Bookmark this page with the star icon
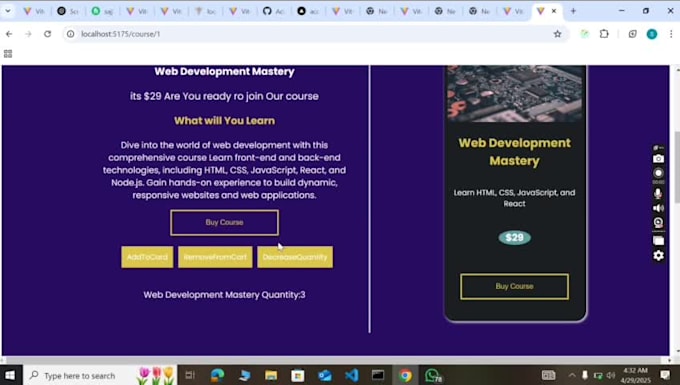 point(557,34)
